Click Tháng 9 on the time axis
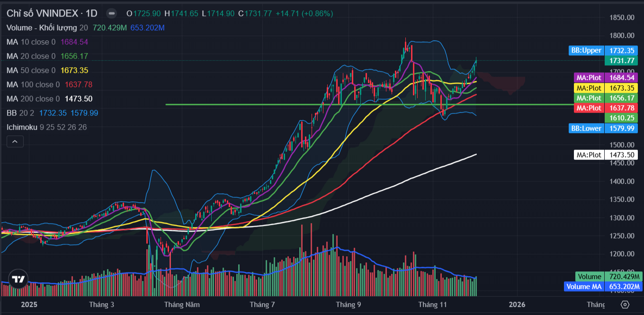The image size is (644, 315). (349, 305)
